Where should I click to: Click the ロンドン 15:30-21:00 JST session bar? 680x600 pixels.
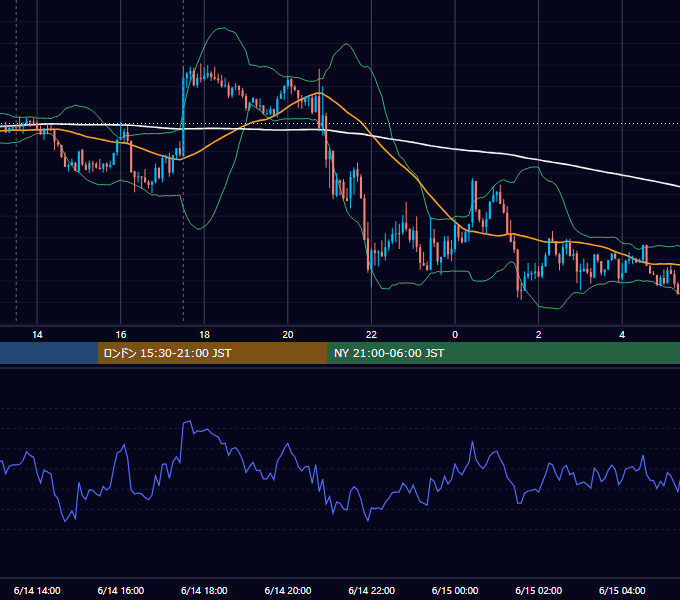(x=212, y=353)
